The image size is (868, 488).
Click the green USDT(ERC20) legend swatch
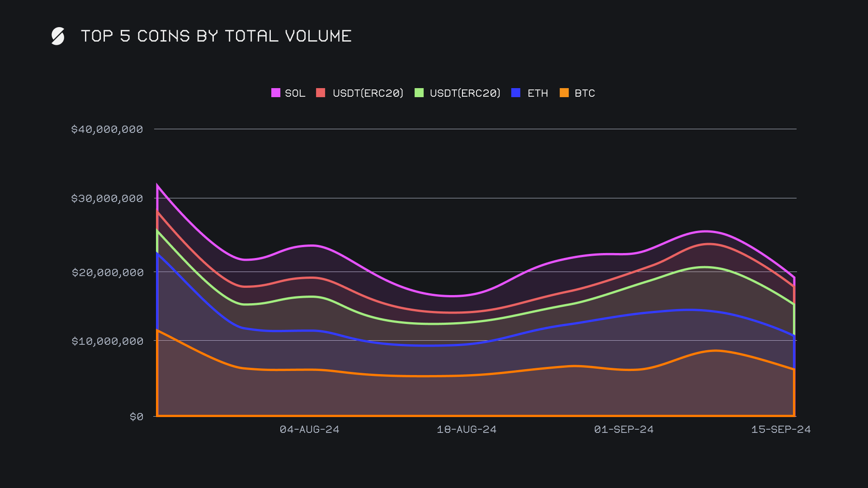[x=419, y=93]
